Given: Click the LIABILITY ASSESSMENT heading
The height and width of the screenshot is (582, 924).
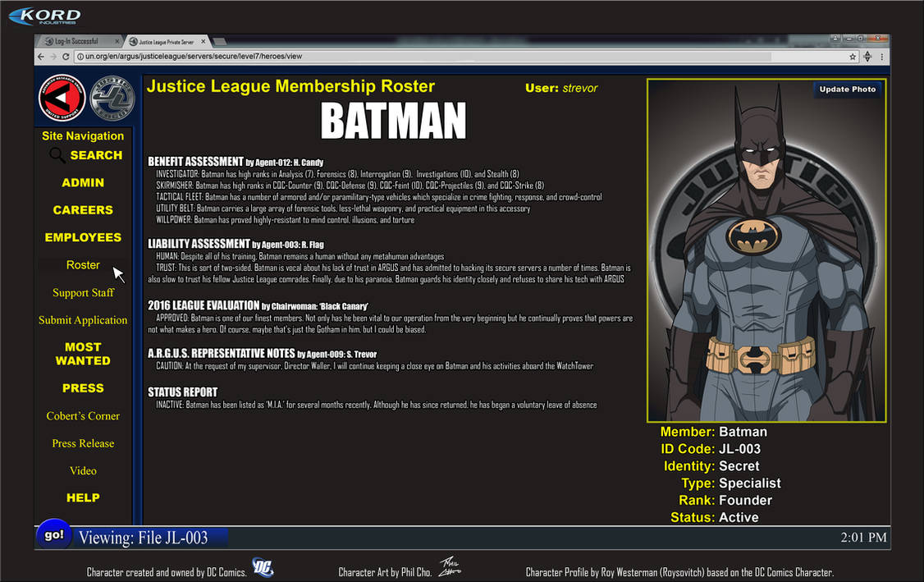Looking at the screenshot, I should coord(199,244).
